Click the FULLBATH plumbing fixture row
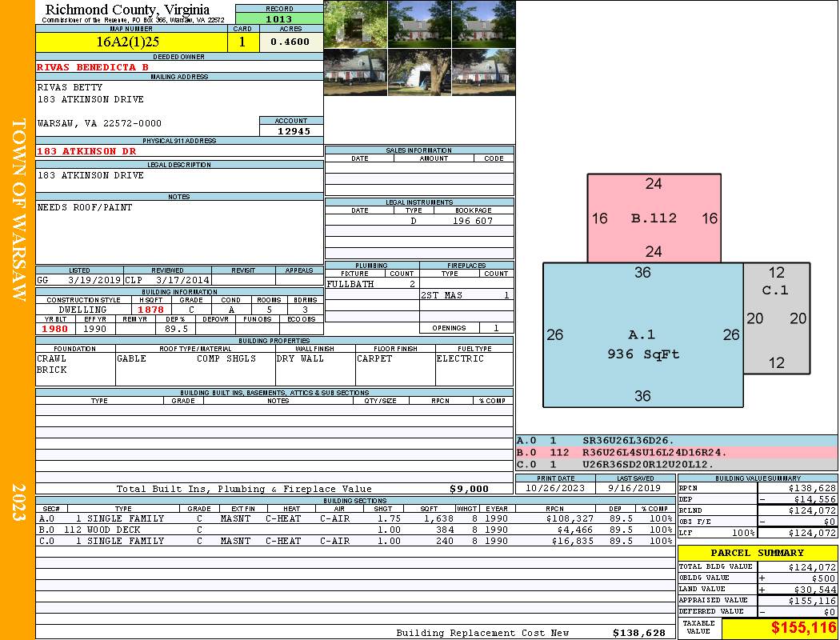The height and width of the screenshot is (640, 840). pos(371,284)
